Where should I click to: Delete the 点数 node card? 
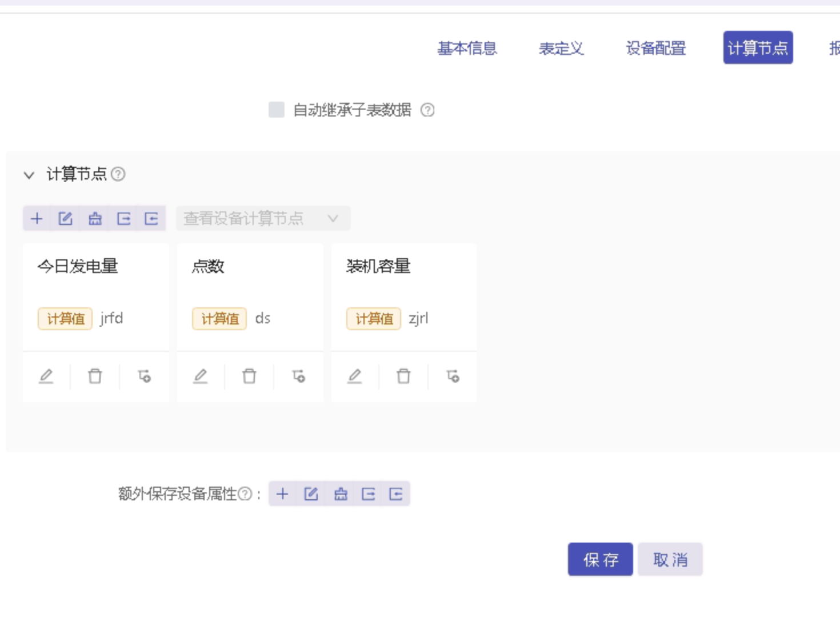pos(249,376)
